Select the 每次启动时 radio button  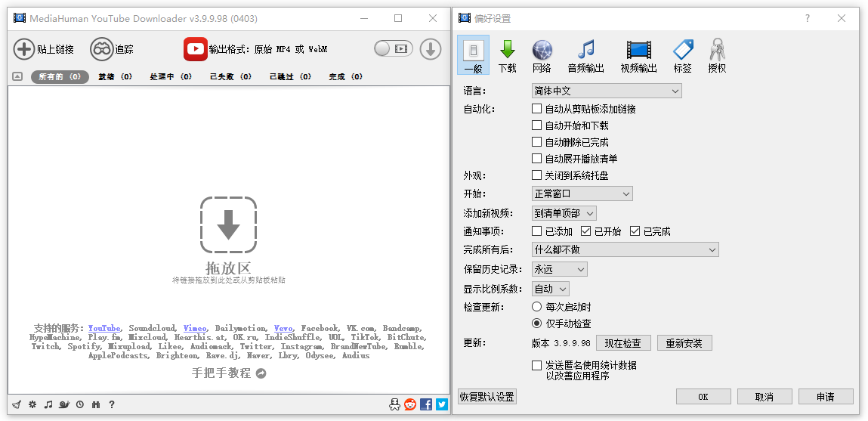537,307
